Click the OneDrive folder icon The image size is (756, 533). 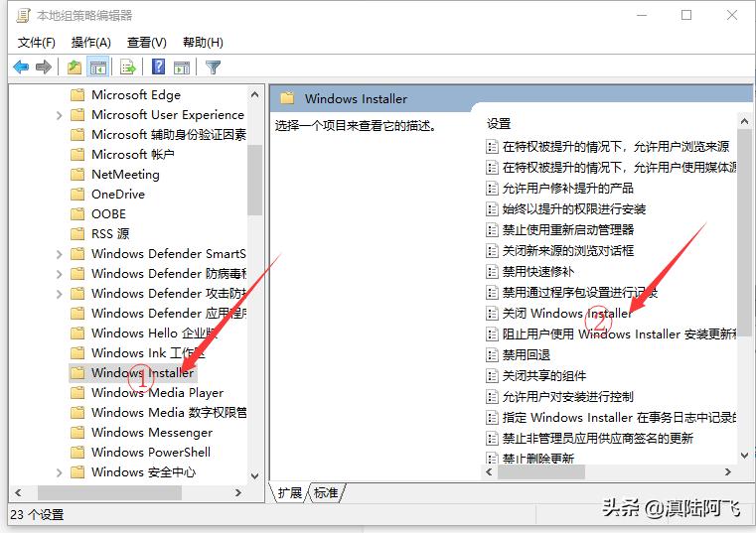click(x=77, y=195)
